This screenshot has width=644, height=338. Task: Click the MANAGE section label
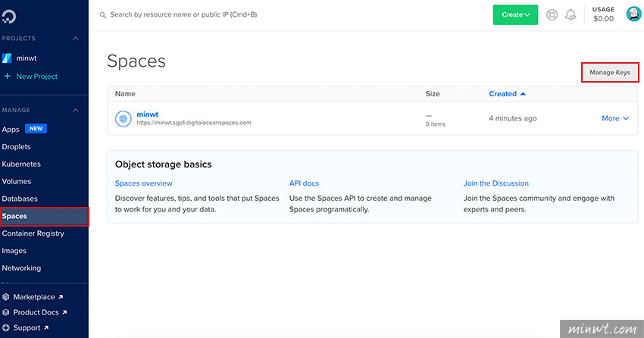[16, 110]
